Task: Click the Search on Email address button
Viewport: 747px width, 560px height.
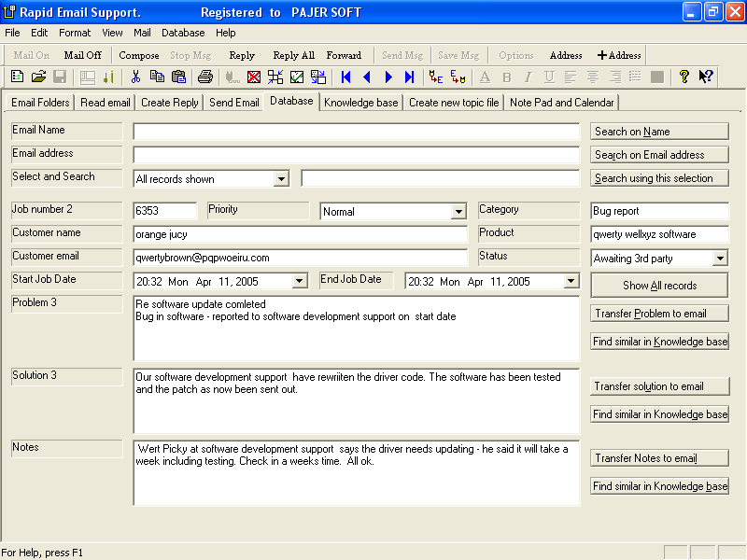Action: [659, 155]
